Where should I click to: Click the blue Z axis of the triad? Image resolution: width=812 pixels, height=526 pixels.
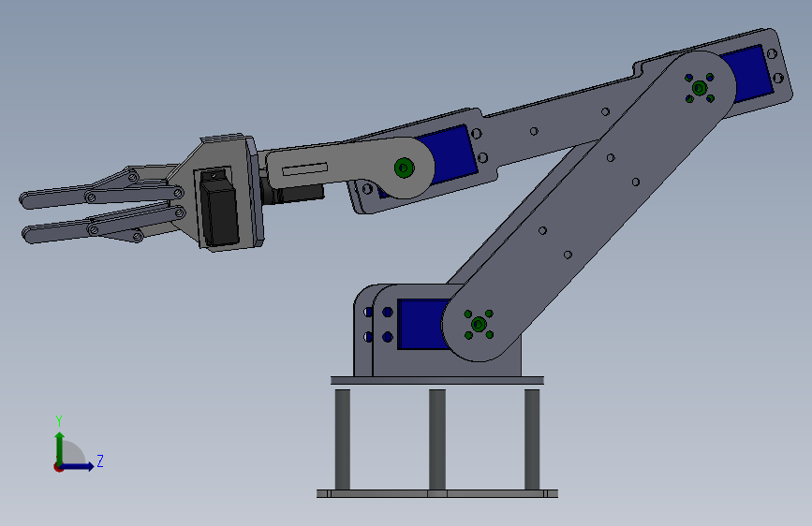[79, 466]
